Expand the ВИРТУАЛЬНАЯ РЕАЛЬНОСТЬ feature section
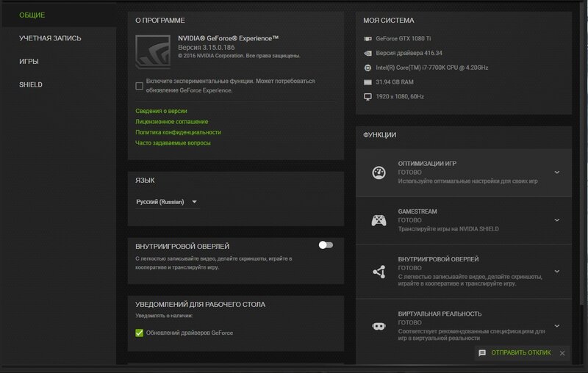The width and height of the screenshot is (588, 373). [x=556, y=326]
